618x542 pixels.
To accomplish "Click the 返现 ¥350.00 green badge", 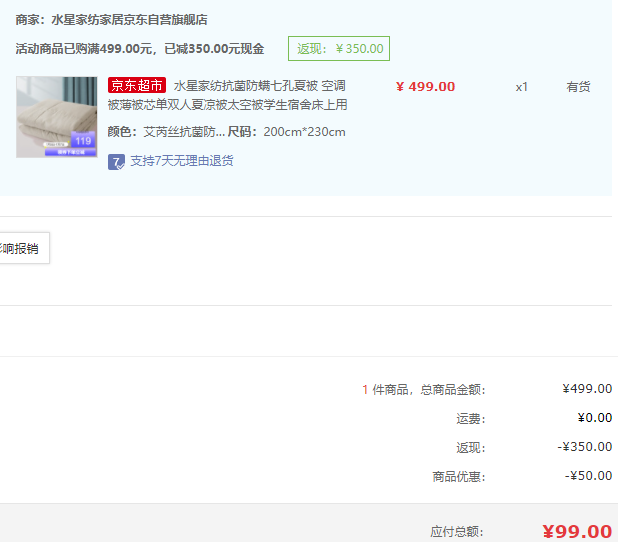I will click(339, 48).
